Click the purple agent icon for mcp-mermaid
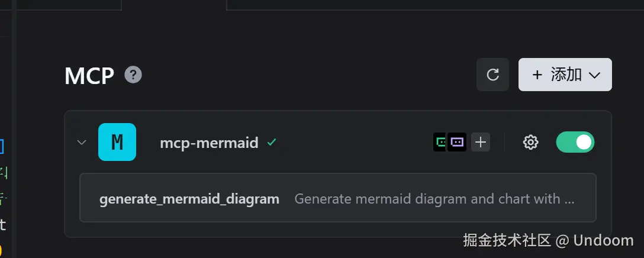 [457, 142]
